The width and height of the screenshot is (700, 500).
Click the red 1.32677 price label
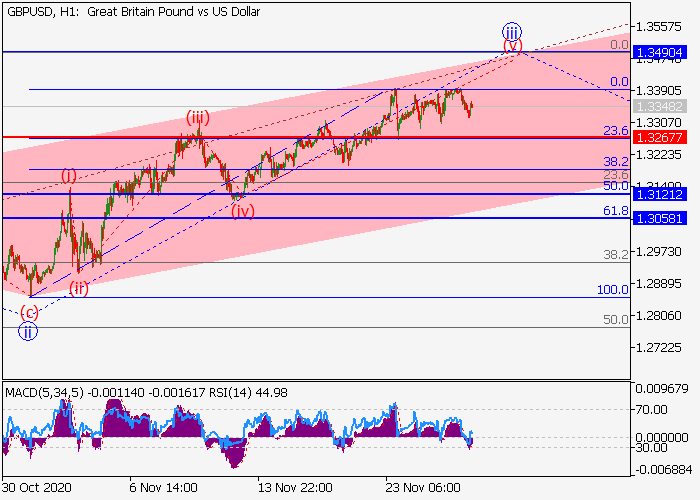tap(659, 137)
